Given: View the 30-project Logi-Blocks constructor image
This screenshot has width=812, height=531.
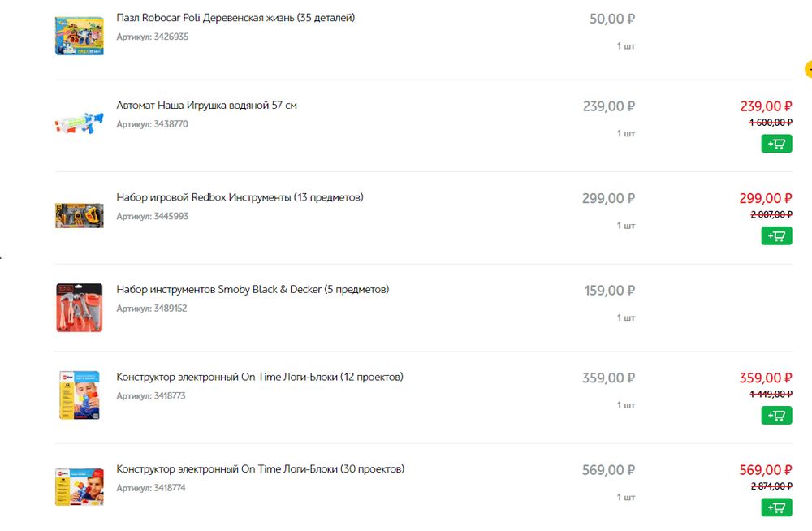Looking at the screenshot, I should [x=79, y=486].
